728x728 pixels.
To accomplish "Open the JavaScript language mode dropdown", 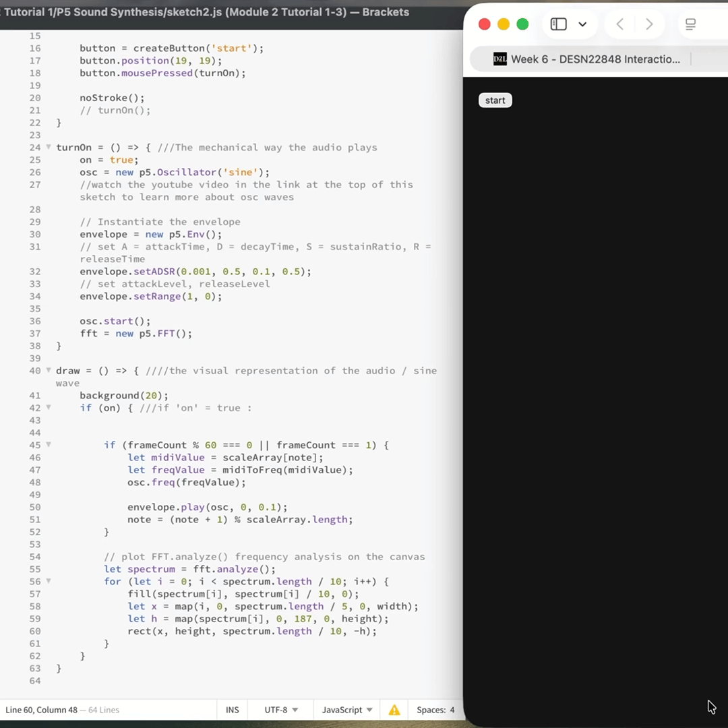I will click(346, 709).
